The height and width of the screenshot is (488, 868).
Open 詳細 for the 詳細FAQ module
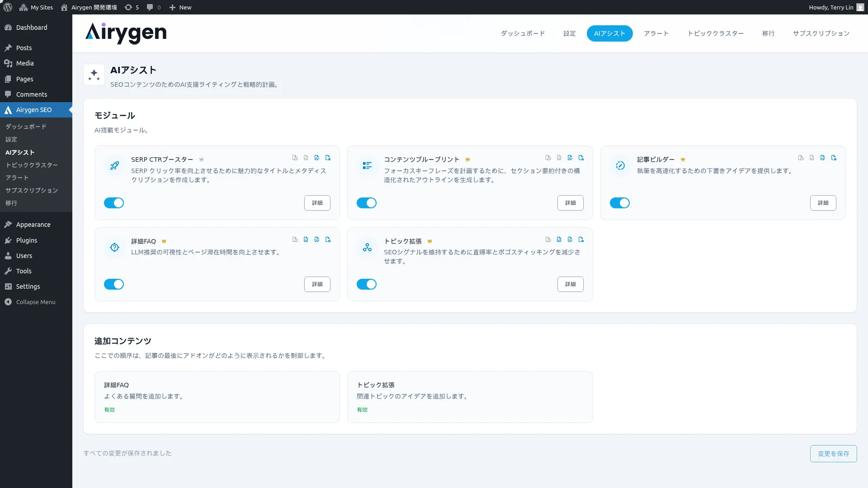[x=317, y=284]
